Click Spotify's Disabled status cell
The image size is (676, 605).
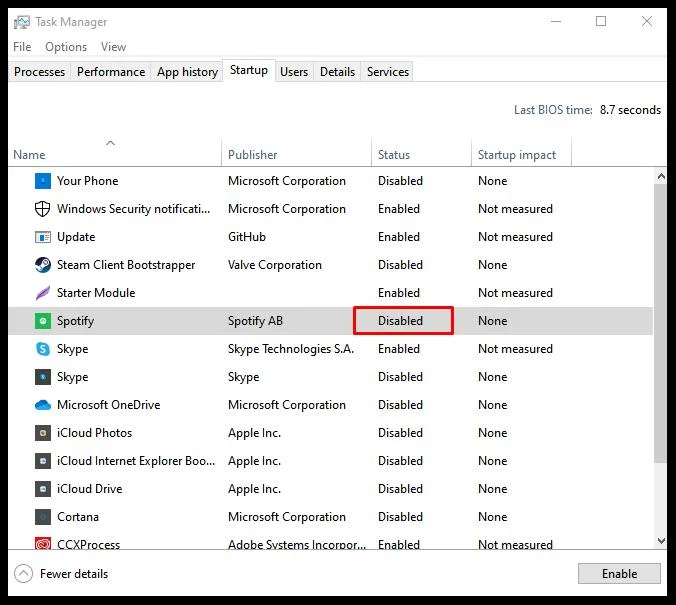coord(401,321)
